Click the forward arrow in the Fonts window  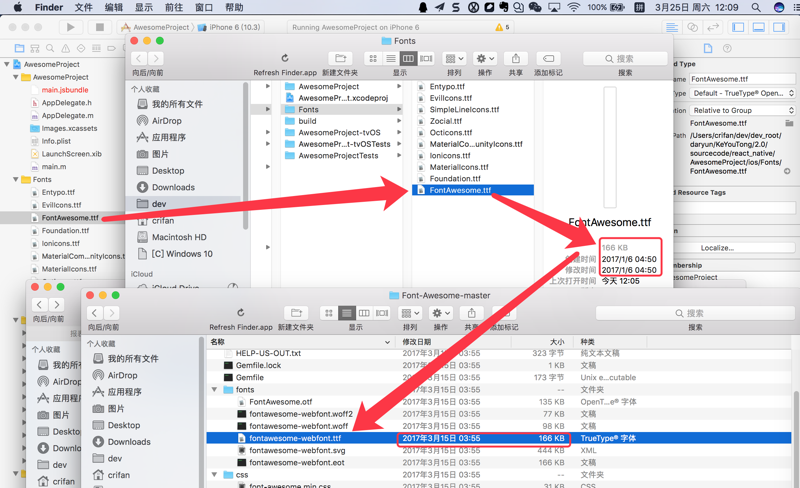tap(156, 58)
